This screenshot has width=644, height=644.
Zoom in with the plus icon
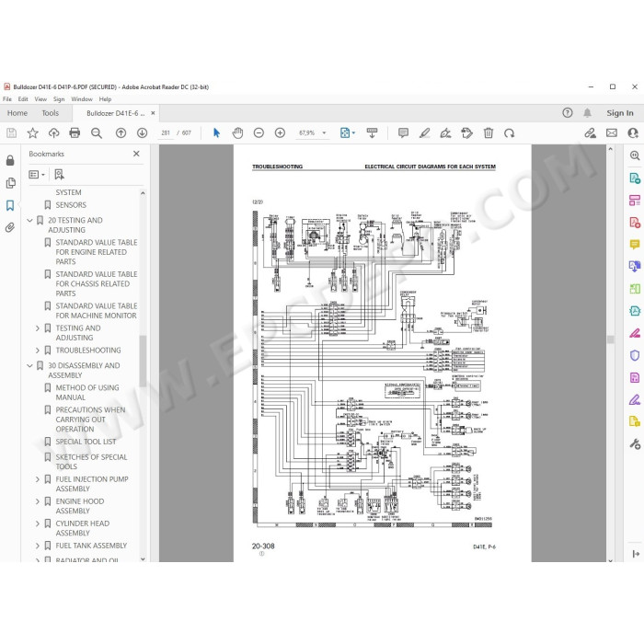(280, 133)
